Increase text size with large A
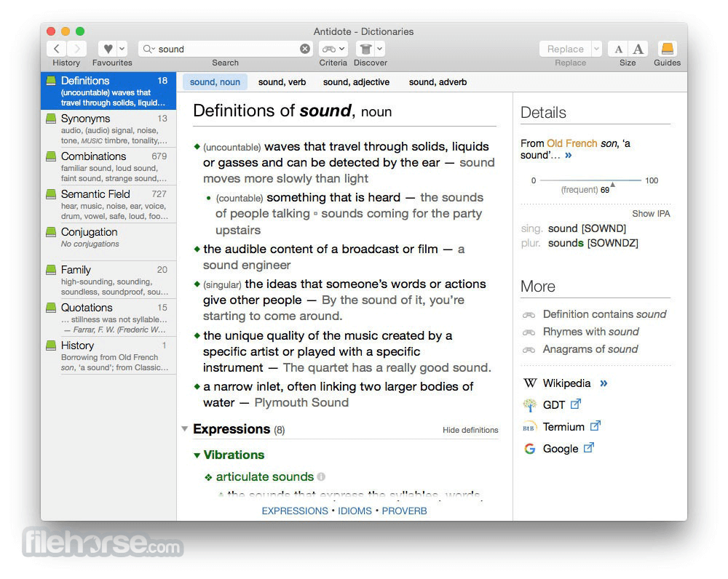The image size is (728, 579). click(x=638, y=49)
